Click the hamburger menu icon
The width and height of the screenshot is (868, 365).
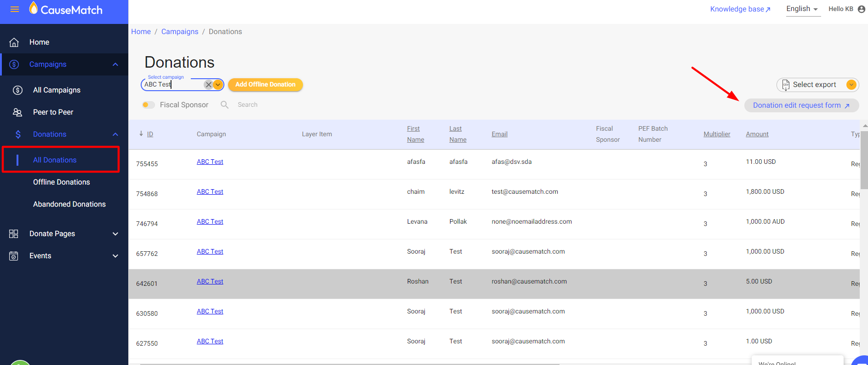click(x=15, y=9)
